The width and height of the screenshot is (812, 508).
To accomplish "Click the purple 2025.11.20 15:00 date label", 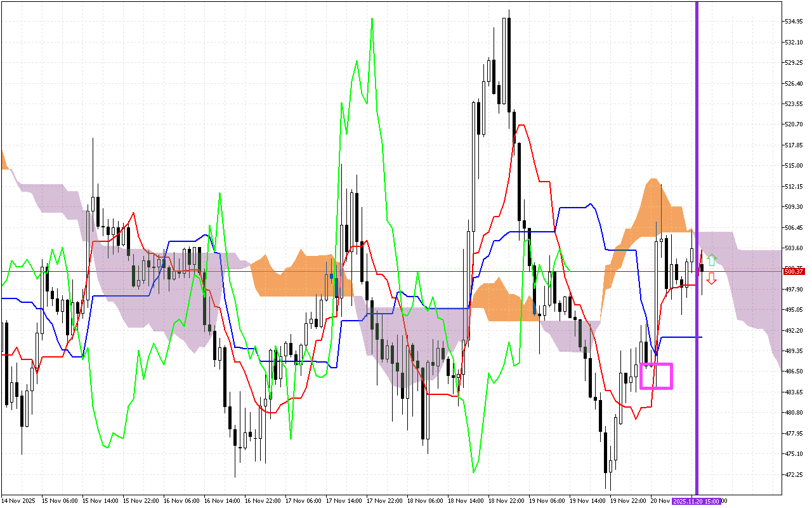I will pyautogui.click(x=696, y=501).
